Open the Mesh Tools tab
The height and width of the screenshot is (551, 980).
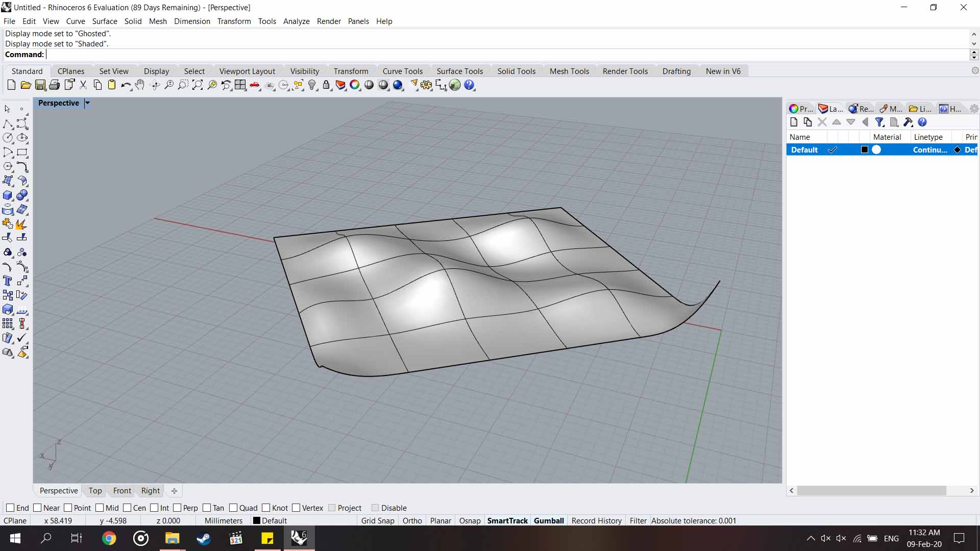tap(570, 71)
